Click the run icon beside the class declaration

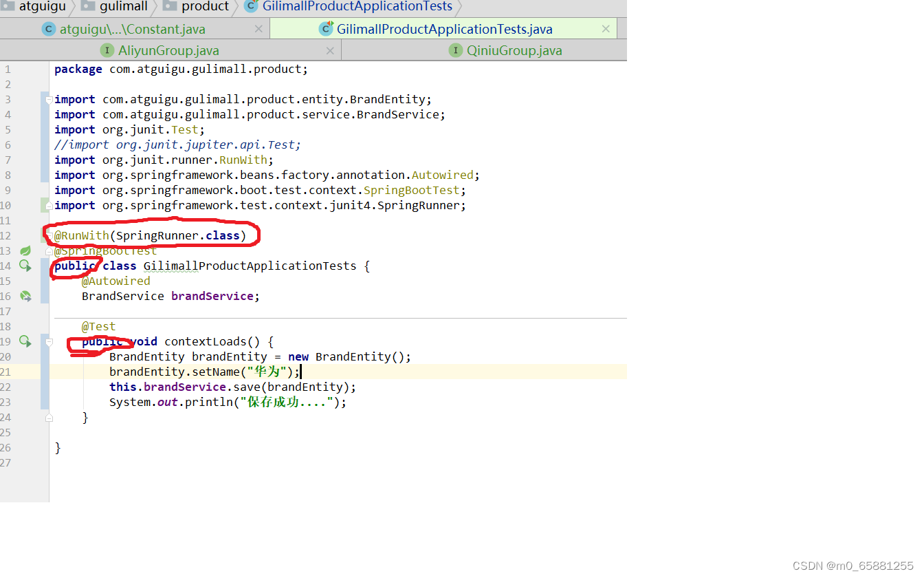point(25,265)
